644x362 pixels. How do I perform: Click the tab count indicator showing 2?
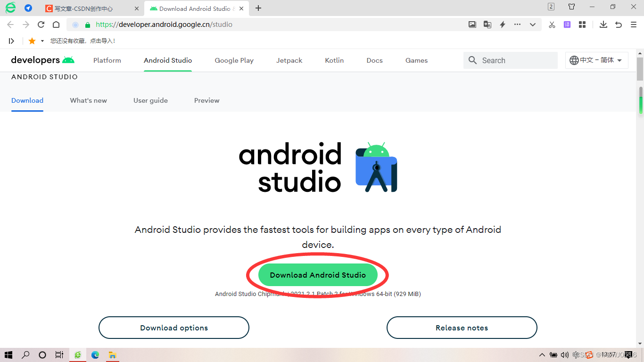tap(551, 7)
